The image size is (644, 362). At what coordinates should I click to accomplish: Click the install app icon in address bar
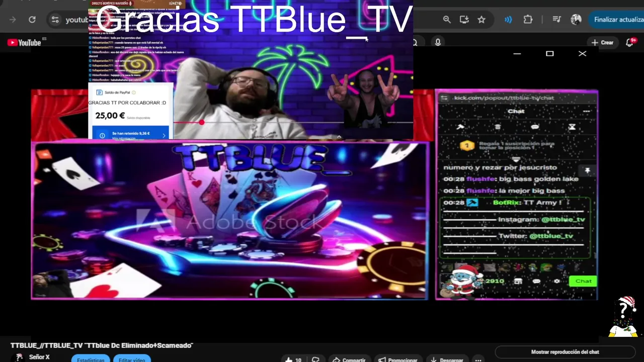[464, 20]
